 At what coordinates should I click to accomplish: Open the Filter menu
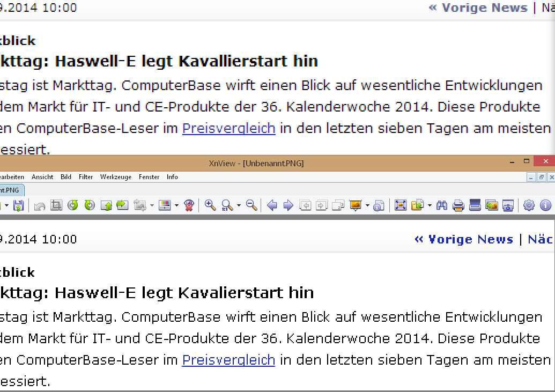point(86,177)
